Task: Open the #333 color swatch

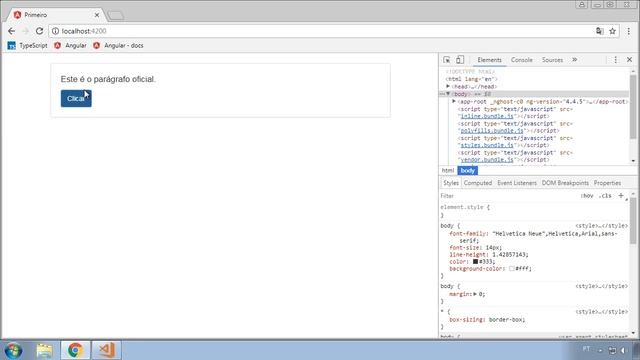Action: (x=475, y=262)
